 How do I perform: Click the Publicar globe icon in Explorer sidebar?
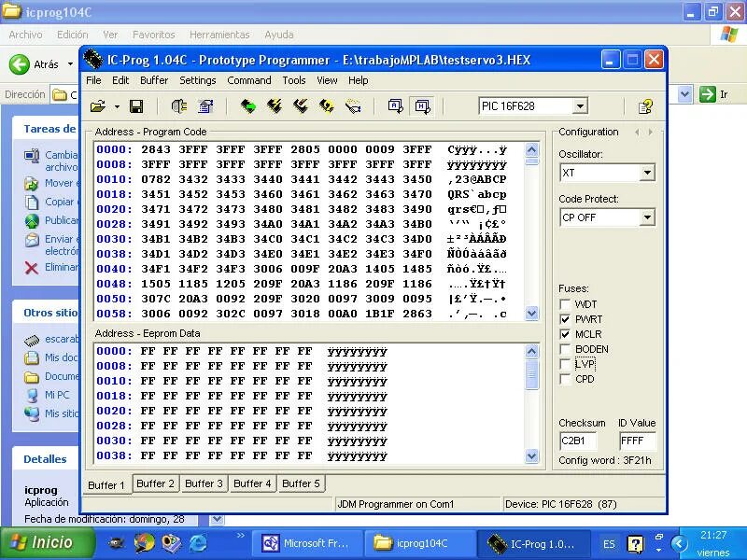click(32, 221)
